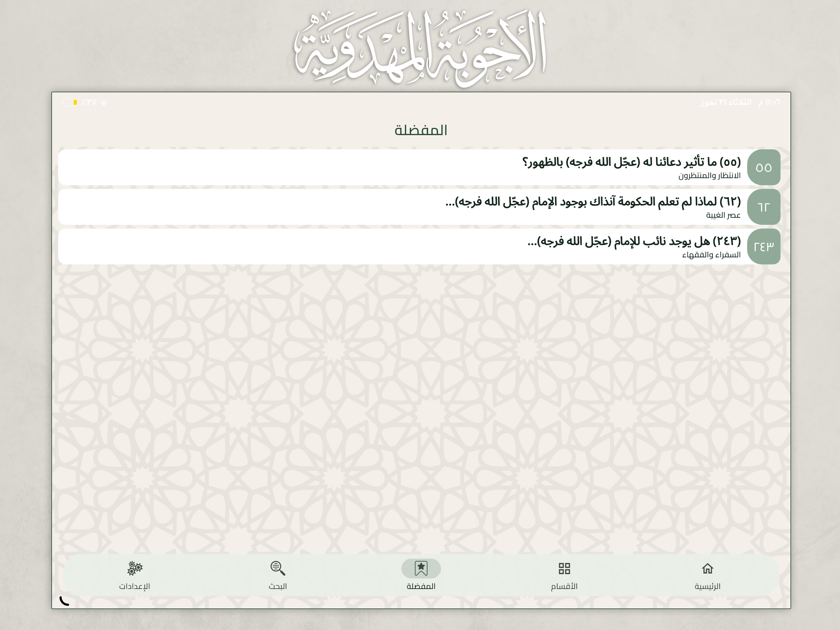Click the battery percentage ٢٧٪
Screen dimensions: 840x630
89,102
